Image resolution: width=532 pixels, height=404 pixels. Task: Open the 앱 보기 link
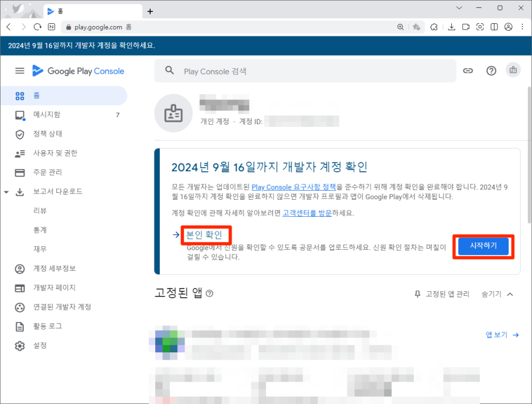[x=502, y=335]
